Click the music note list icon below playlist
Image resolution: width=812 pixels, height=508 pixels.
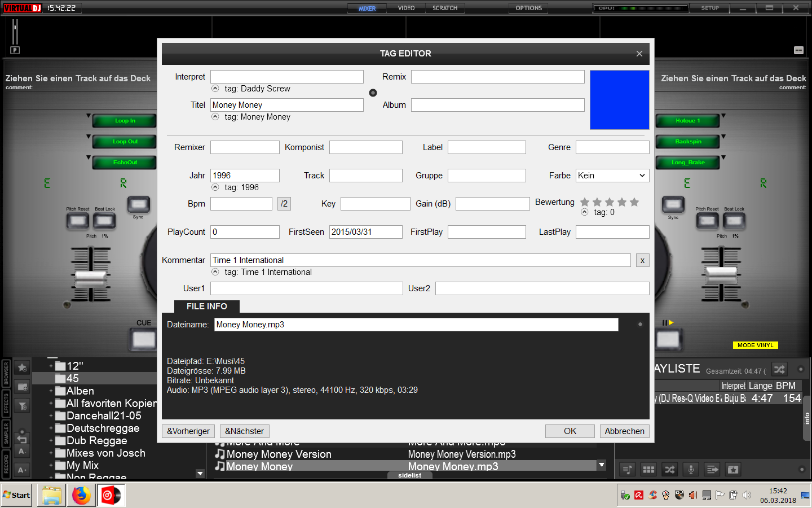(x=627, y=470)
